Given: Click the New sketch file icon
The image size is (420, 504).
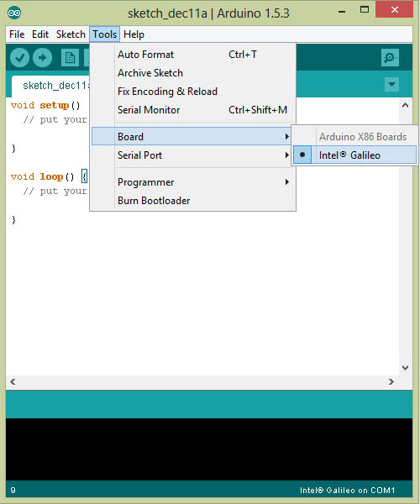Looking at the screenshot, I should coord(70,58).
